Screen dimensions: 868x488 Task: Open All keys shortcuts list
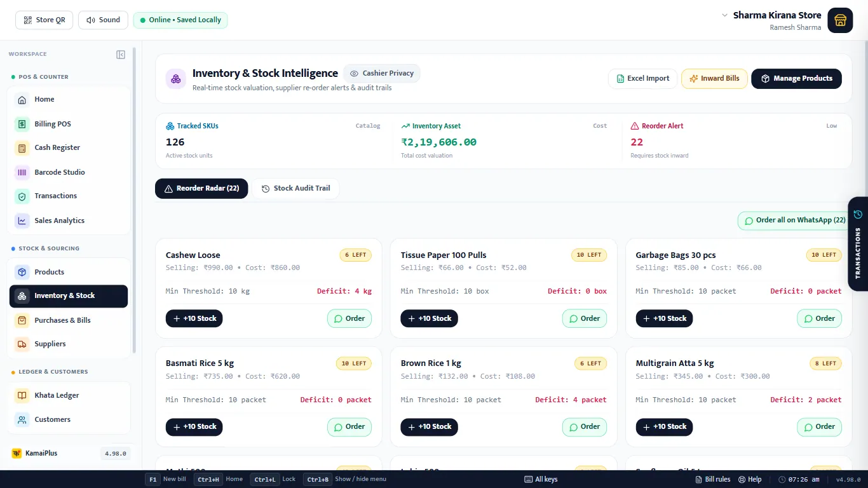pos(541,479)
